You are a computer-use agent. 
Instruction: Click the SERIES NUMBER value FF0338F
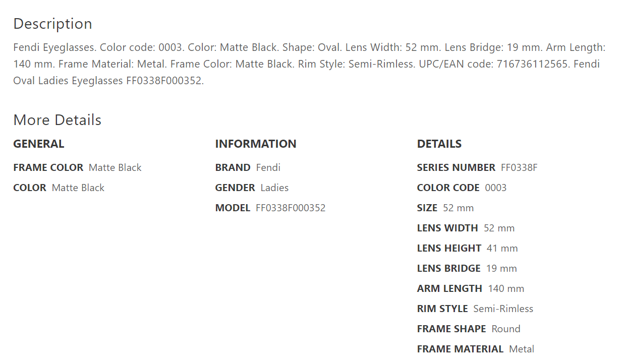(519, 167)
